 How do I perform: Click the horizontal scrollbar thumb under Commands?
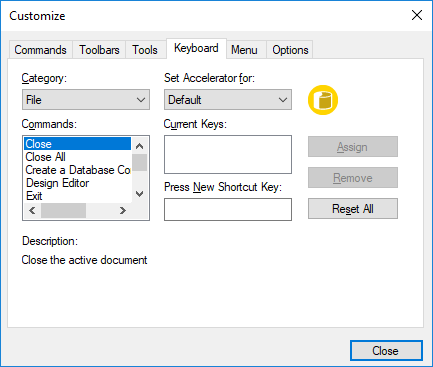pyautogui.click(x=63, y=211)
